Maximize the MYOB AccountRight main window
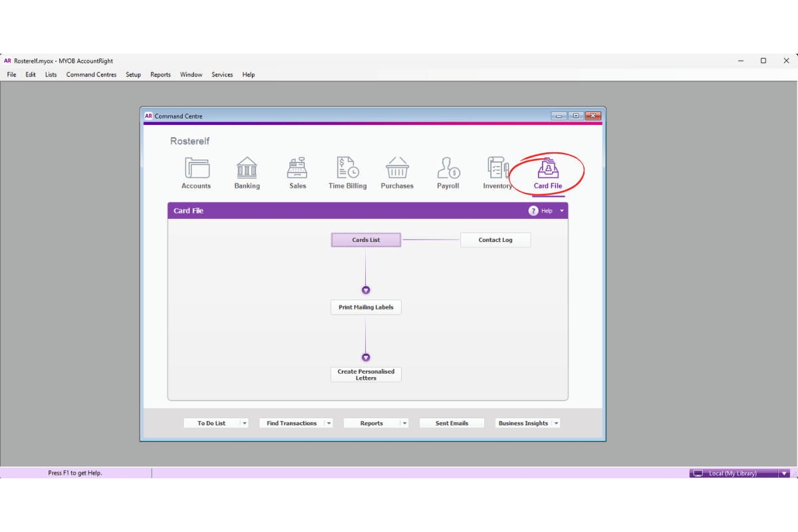 763,61
